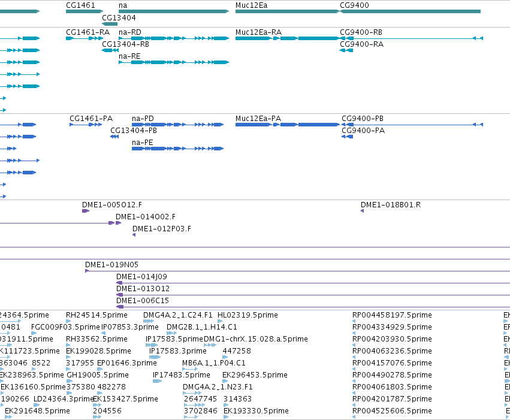Click the DMG4A.2_1.N23.F1 label
The width and height of the screenshot is (510, 420).
point(218,387)
